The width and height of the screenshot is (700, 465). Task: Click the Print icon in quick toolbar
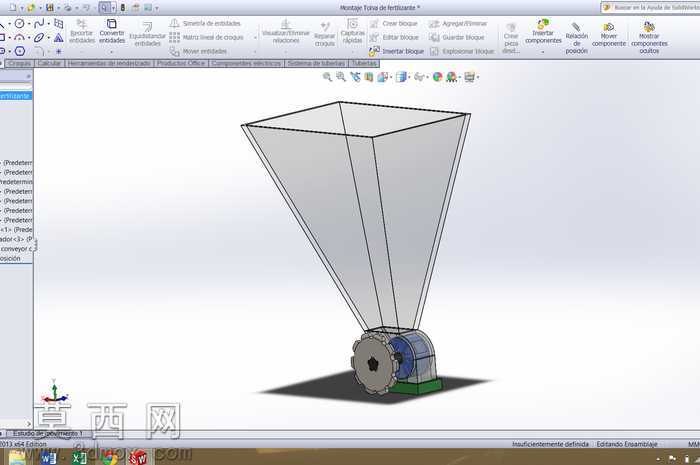click(68, 8)
